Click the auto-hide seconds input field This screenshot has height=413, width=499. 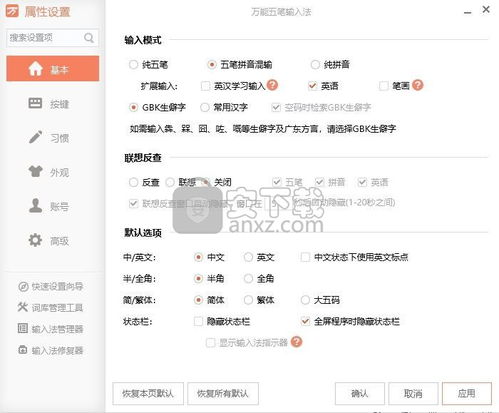coord(277,203)
